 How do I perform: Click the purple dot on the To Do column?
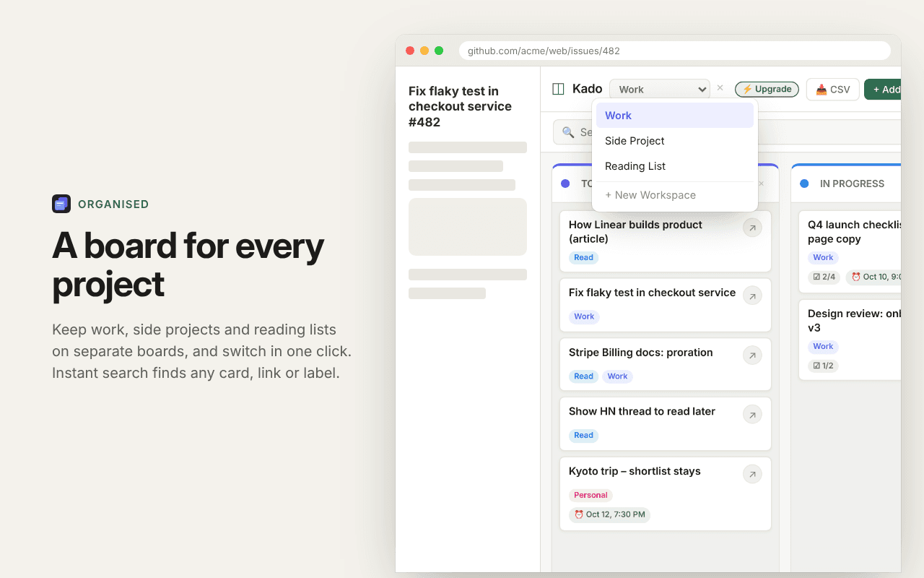565,184
